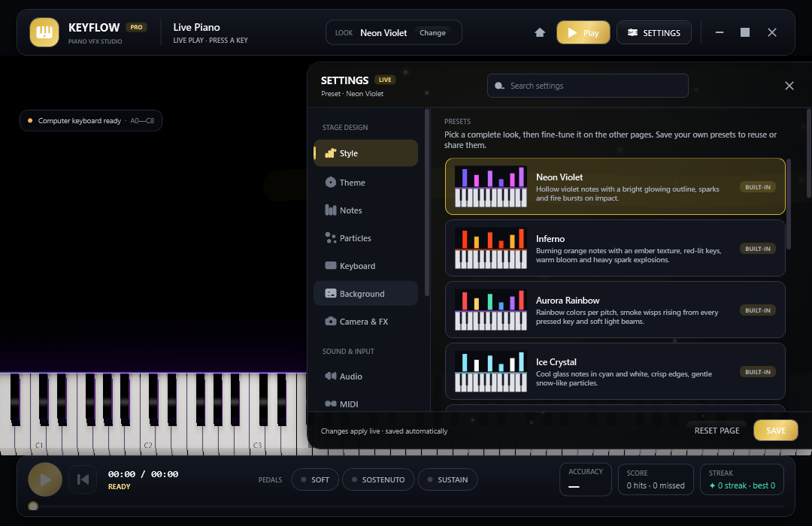
Task: Click the Computer keyboard ready status pill
Action: point(91,121)
